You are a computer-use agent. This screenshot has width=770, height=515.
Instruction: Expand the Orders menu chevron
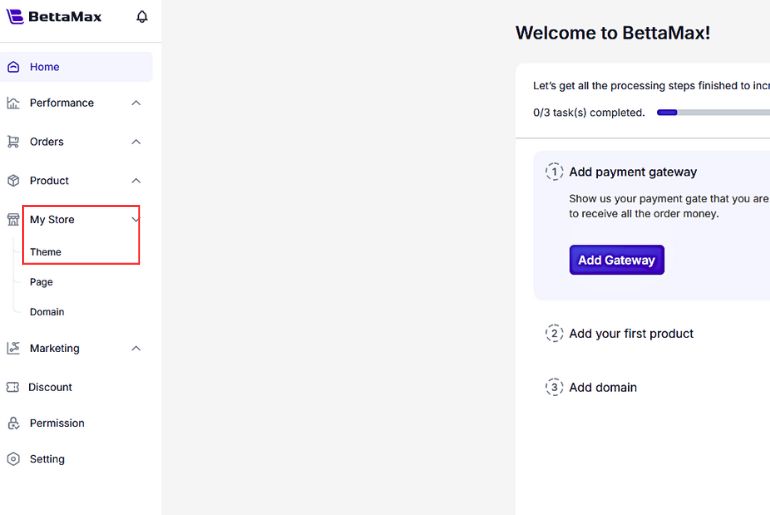coord(136,142)
